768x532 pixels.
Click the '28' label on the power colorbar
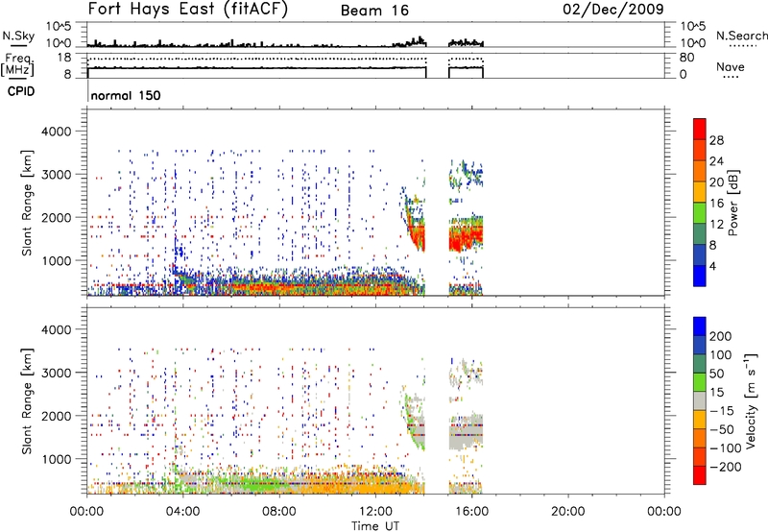pos(716,140)
